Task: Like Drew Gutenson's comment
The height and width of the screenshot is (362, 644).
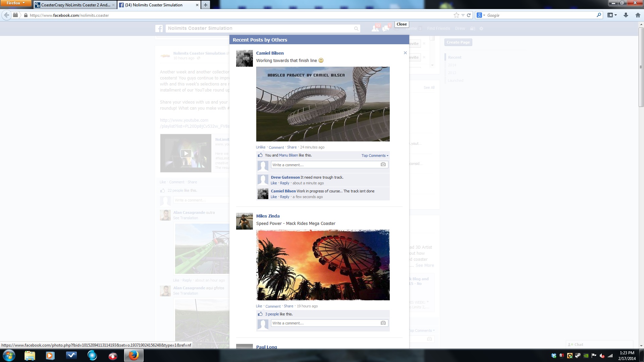Action: click(274, 183)
